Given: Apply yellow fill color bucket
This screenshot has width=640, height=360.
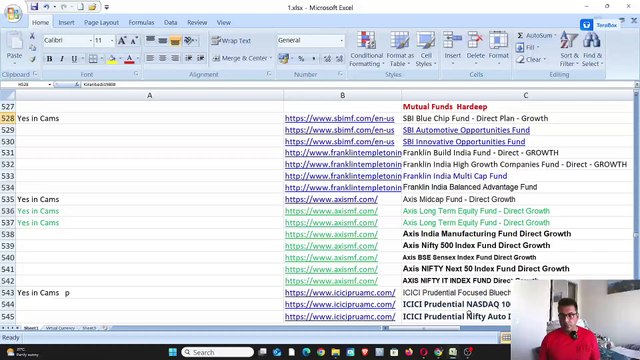Looking at the screenshot, I should [x=112, y=59].
